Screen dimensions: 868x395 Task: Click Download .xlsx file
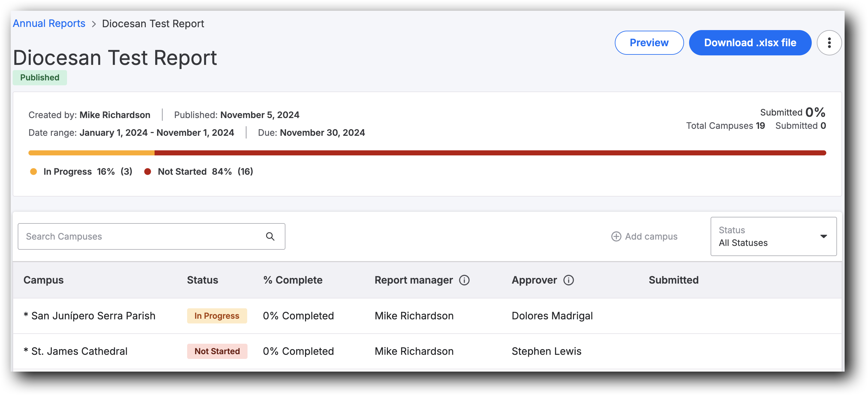750,42
